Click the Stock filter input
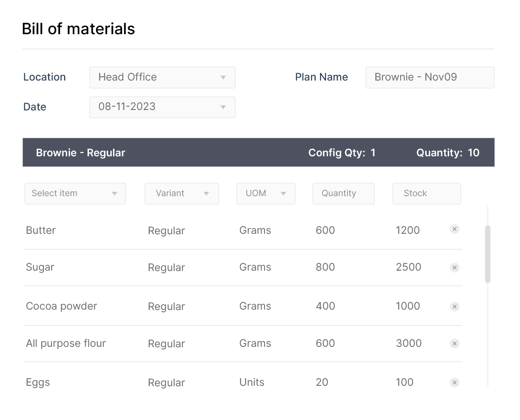520x420 pixels. (426, 194)
